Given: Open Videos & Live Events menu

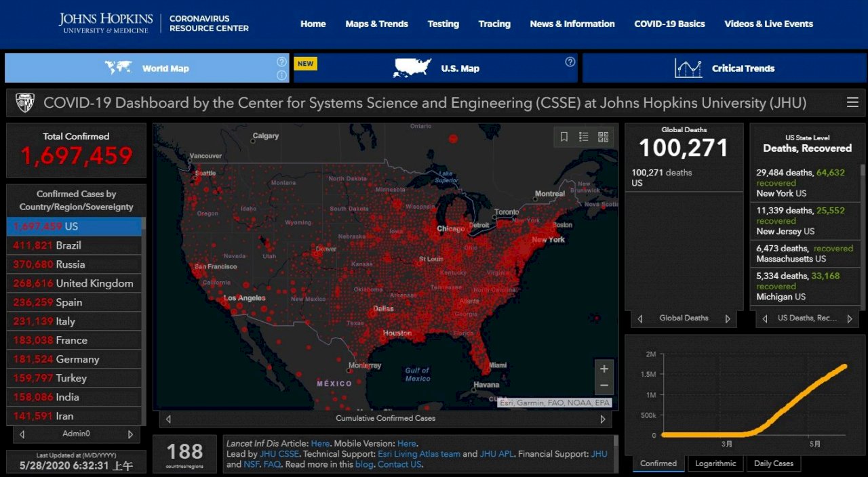Looking at the screenshot, I should [769, 24].
